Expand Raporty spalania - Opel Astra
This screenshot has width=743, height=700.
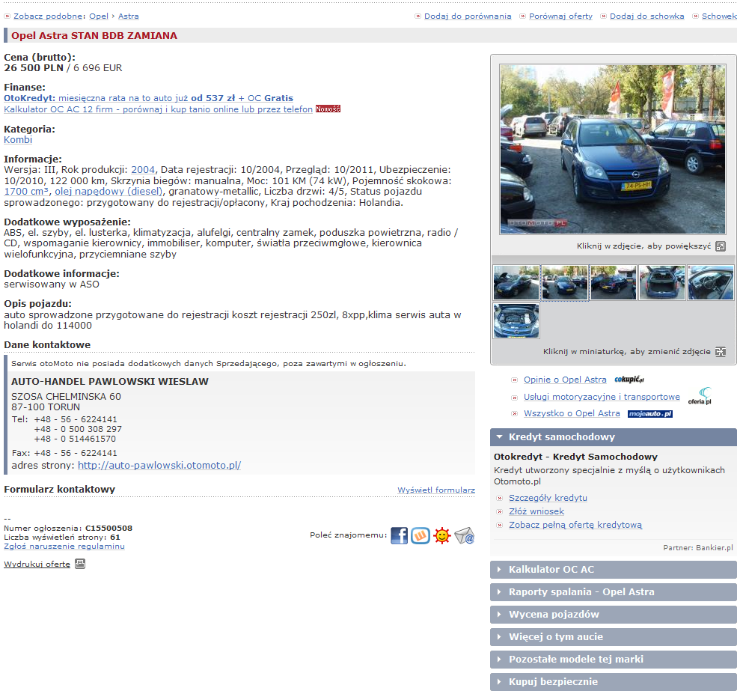pyautogui.click(x=613, y=592)
